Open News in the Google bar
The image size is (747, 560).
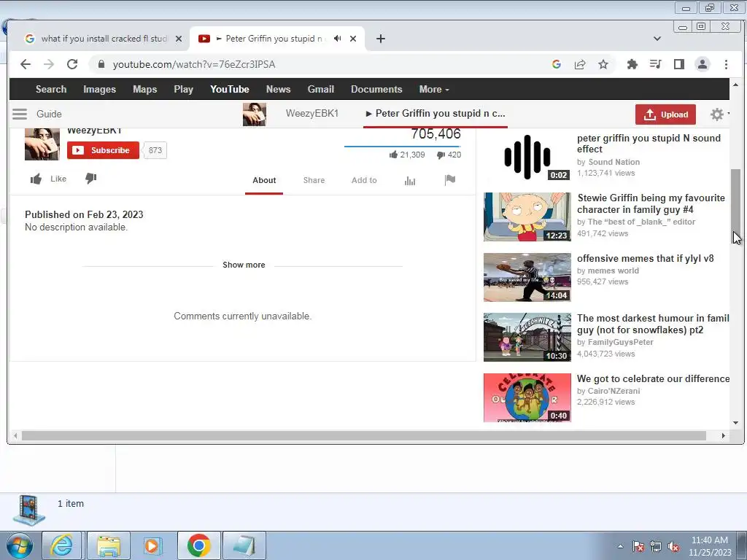coord(278,89)
